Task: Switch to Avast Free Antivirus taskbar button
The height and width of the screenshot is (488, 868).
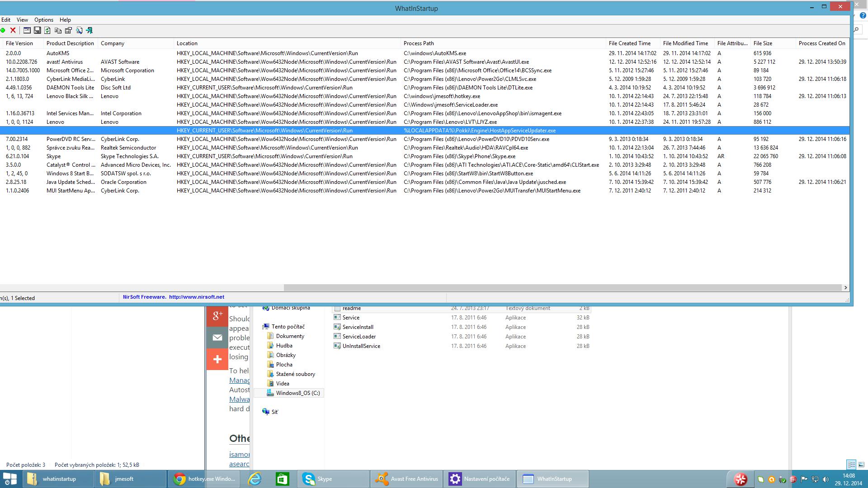Action: (x=406, y=479)
